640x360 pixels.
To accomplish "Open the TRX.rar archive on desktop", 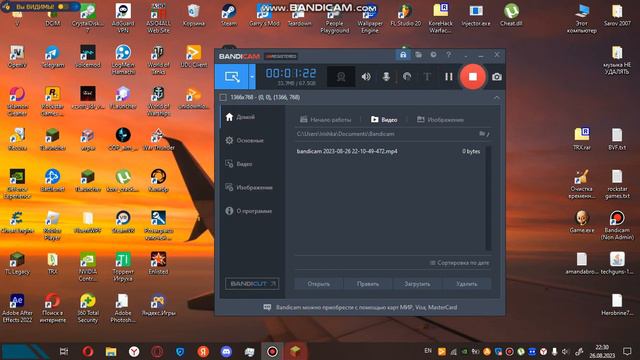I will pos(582,139).
